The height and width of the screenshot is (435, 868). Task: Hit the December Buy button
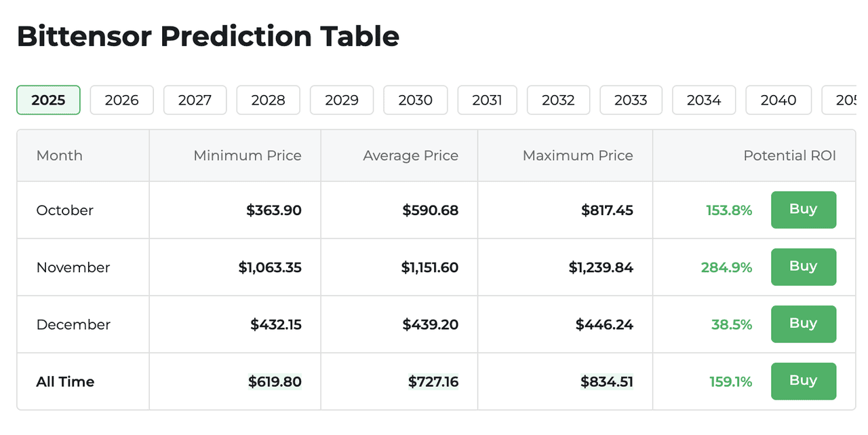(x=804, y=324)
